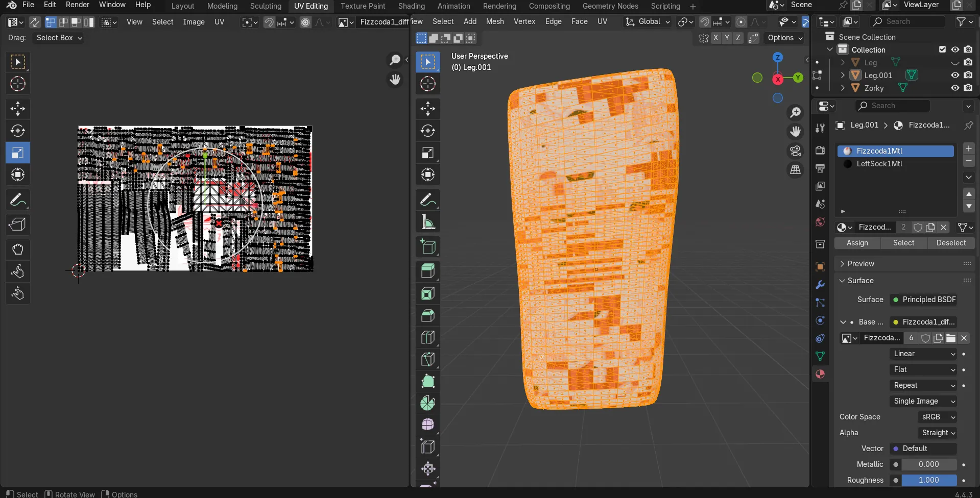Switch to the Shading workspace tab
Image resolution: width=980 pixels, height=498 pixels.
pos(411,6)
